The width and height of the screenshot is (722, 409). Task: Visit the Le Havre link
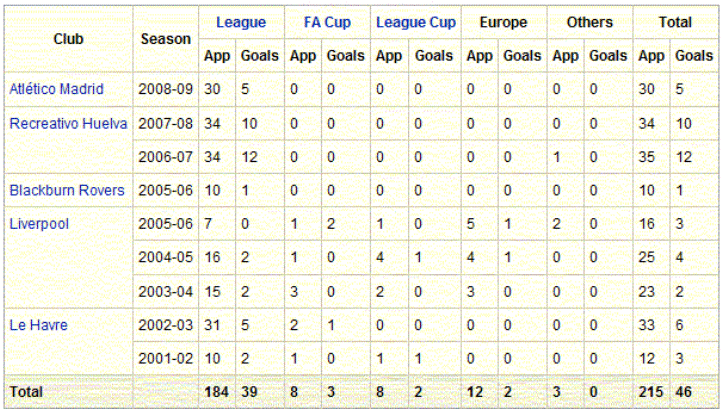[x=37, y=325]
